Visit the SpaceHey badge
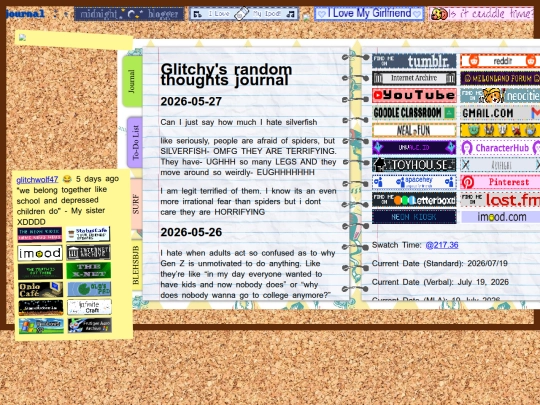 point(414,182)
